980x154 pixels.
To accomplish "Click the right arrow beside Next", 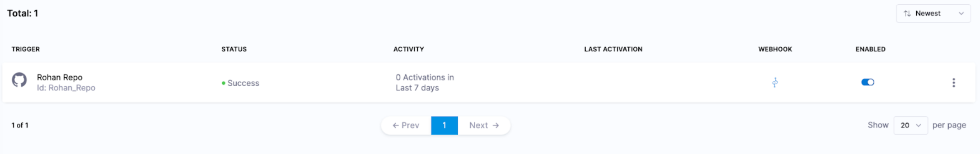I will [496, 125].
